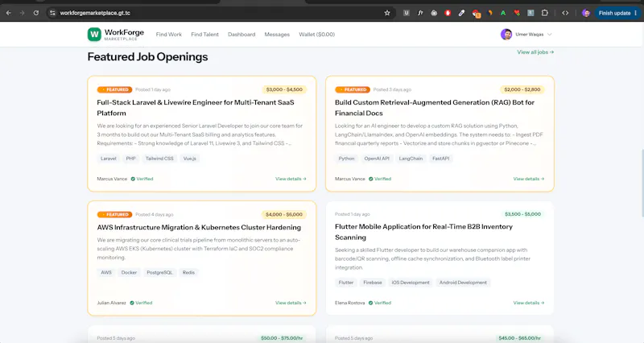Click the red shield extension icon
This screenshot has height=343, width=644.
tap(448, 13)
